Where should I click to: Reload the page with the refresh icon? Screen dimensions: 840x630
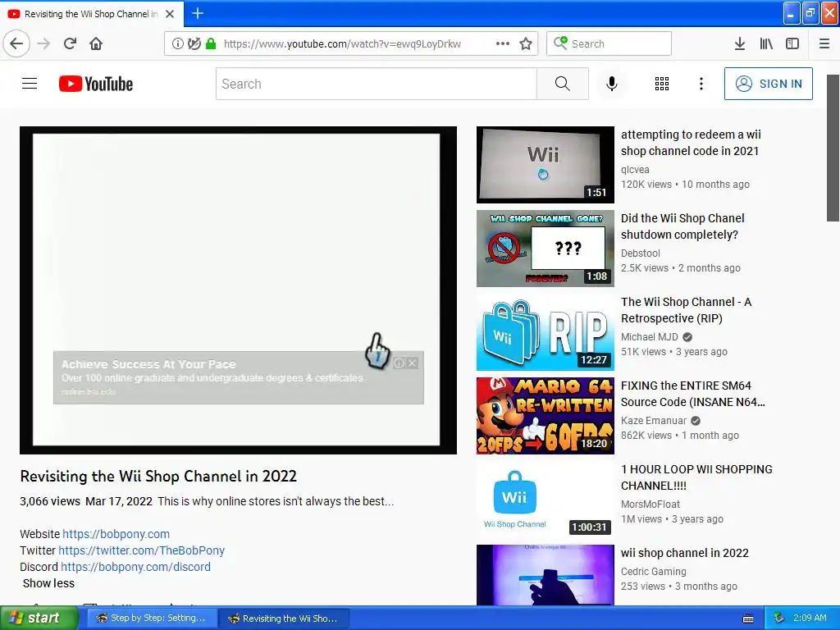71,43
